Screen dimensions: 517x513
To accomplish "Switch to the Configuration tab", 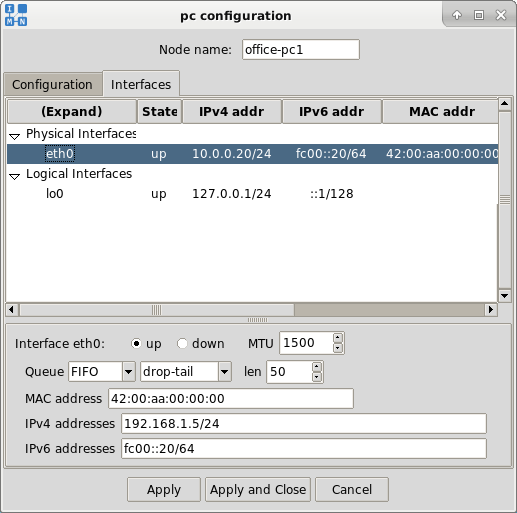I will tap(53, 84).
